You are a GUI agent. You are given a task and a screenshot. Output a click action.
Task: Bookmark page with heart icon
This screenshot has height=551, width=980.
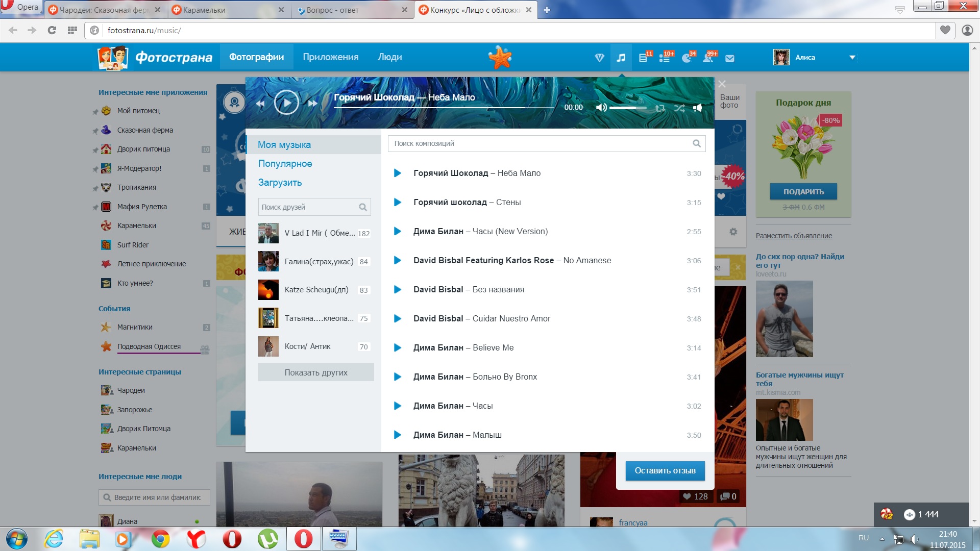(945, 30)
